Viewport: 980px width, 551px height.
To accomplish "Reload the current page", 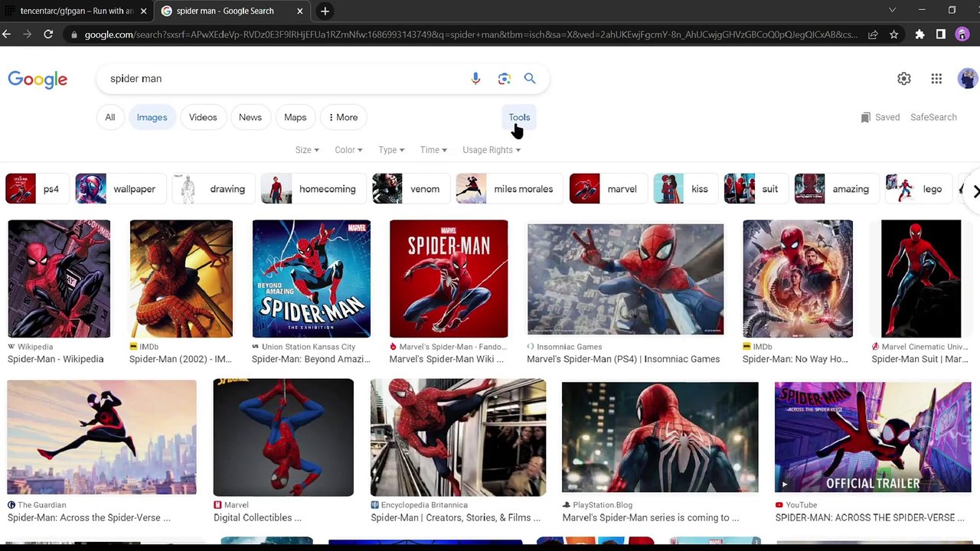I will 48,34.
